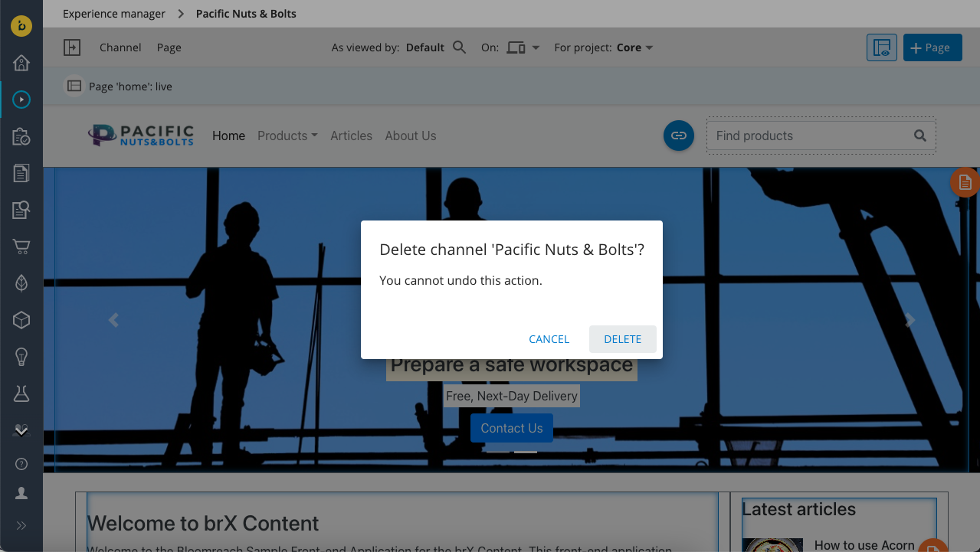
Task: Toggle component overlay view button
Action: (882, 47)
